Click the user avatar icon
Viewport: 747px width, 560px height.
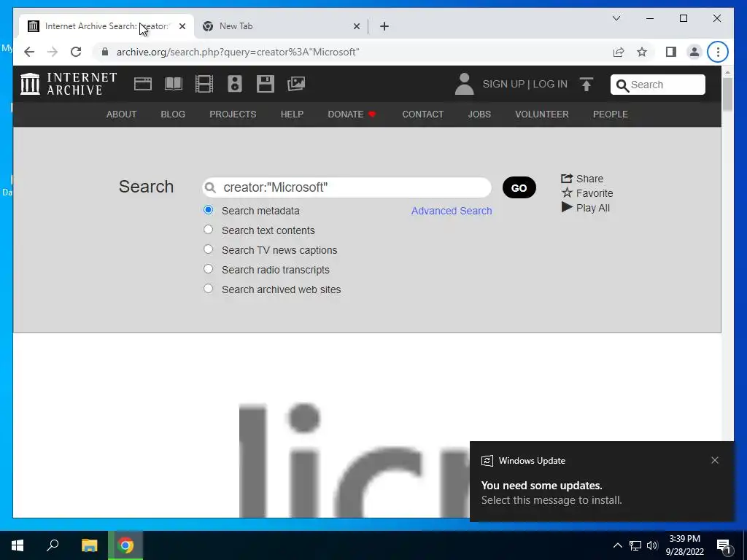click(464, 84)
